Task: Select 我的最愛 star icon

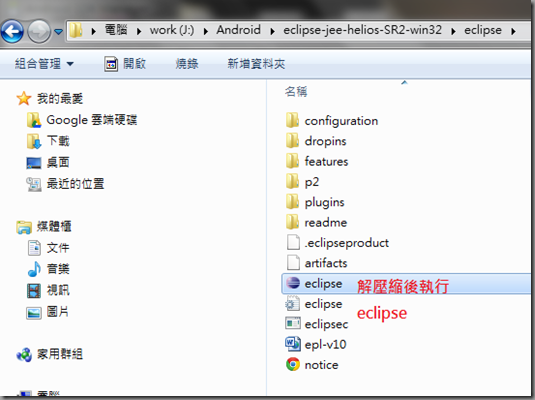Action: [x=24, y=98]
